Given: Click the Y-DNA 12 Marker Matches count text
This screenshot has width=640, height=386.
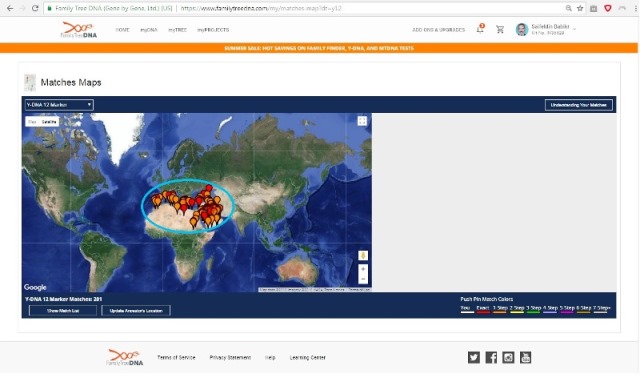Looking at the screenshot, I should point(64,299).
